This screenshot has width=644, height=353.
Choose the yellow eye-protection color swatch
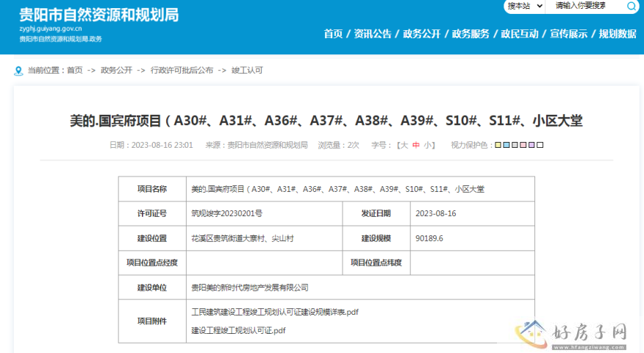[498, 145]
